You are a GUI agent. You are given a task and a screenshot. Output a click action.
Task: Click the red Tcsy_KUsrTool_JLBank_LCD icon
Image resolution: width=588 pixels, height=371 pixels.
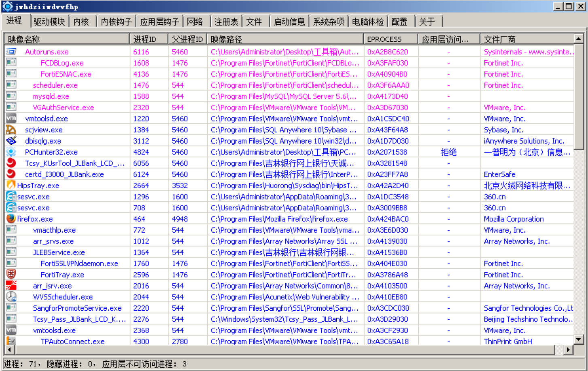click(x=11, y=163)
